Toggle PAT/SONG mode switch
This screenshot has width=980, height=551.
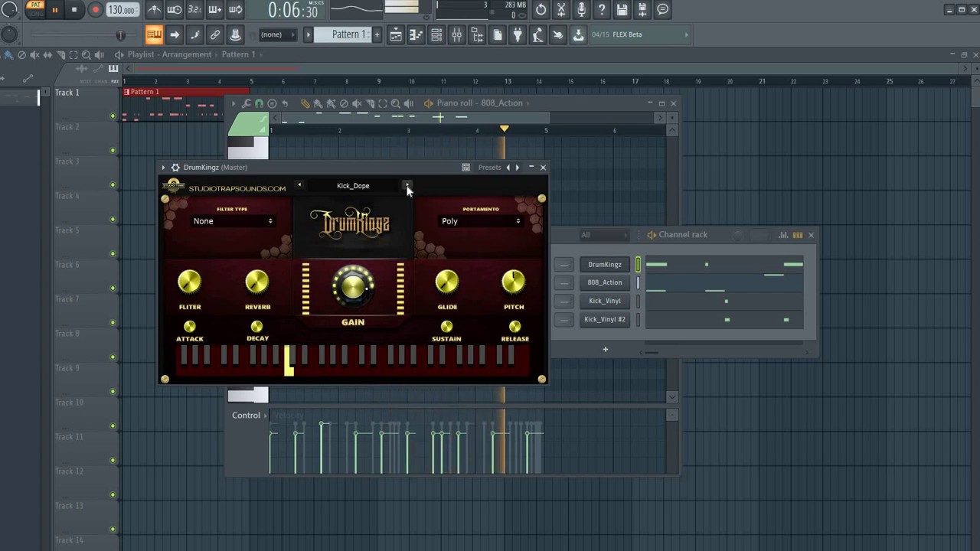[x=35, y=8]
